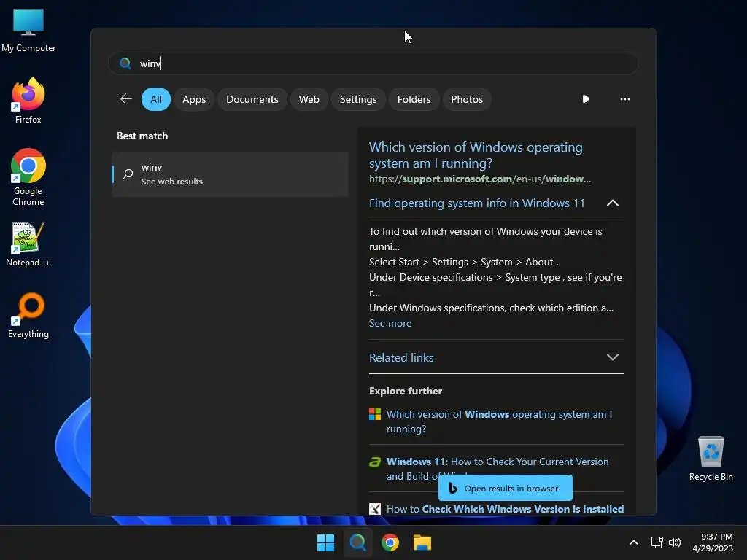Screen dimensions: 747x560
Task: Go back with the search arrow
Action: (125, 99)
